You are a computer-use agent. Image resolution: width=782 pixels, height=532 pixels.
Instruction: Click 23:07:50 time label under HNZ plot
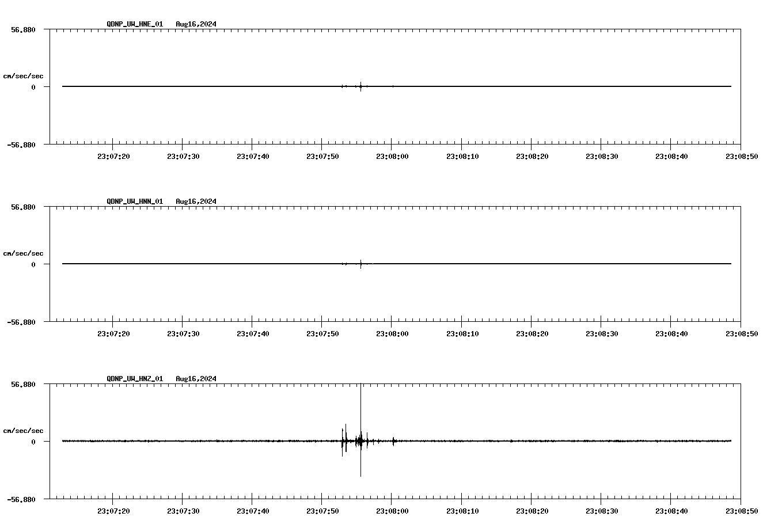[x=322, y=511]
